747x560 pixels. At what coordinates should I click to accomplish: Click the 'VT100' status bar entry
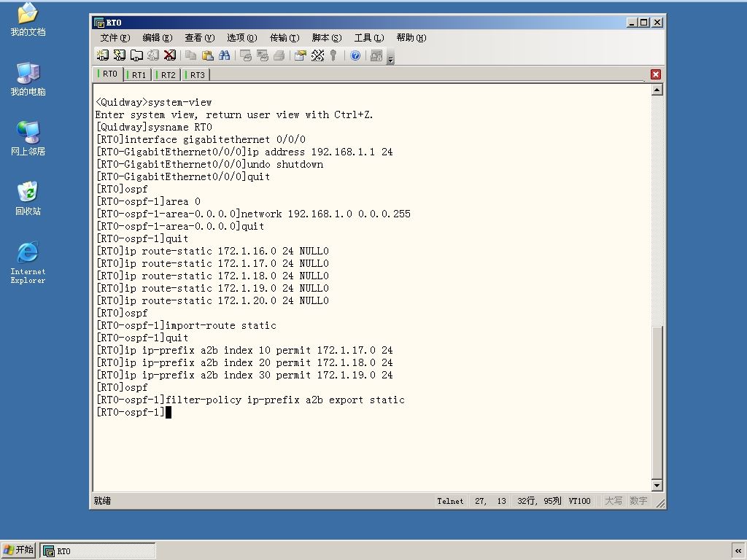click(x=579, y=501)
